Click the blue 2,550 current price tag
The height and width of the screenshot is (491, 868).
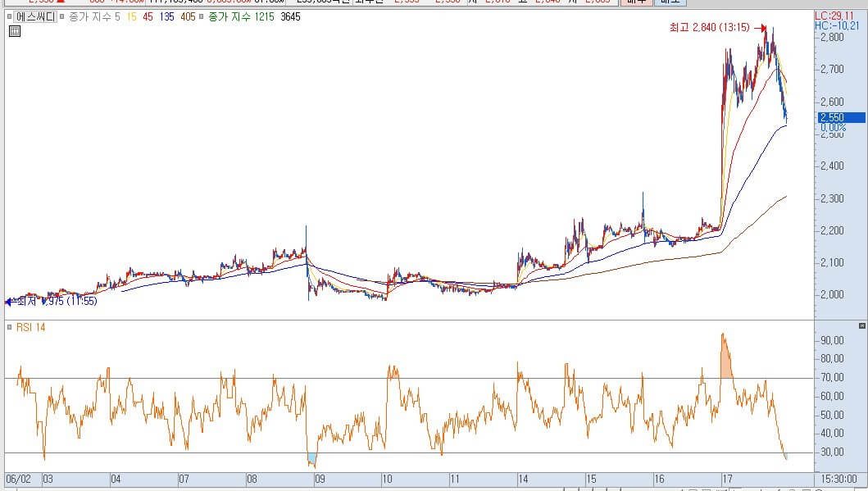[x=842, y=117]
